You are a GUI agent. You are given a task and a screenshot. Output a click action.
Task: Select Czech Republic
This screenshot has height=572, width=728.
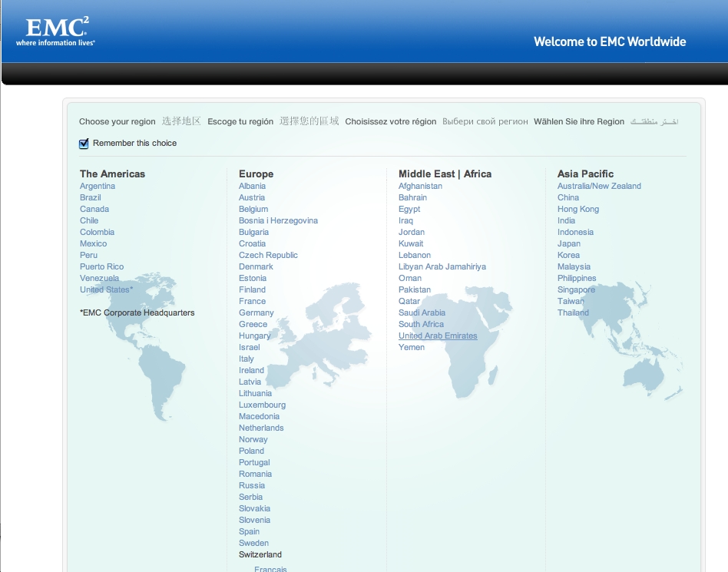click(268, 256)
